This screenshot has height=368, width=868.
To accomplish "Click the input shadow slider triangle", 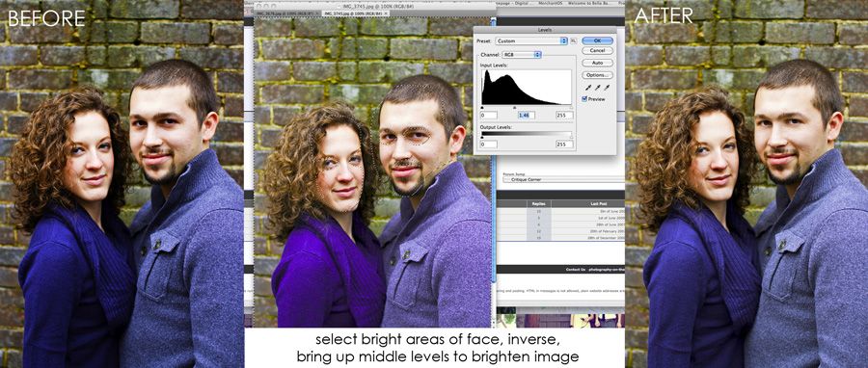I will point(481,108).
